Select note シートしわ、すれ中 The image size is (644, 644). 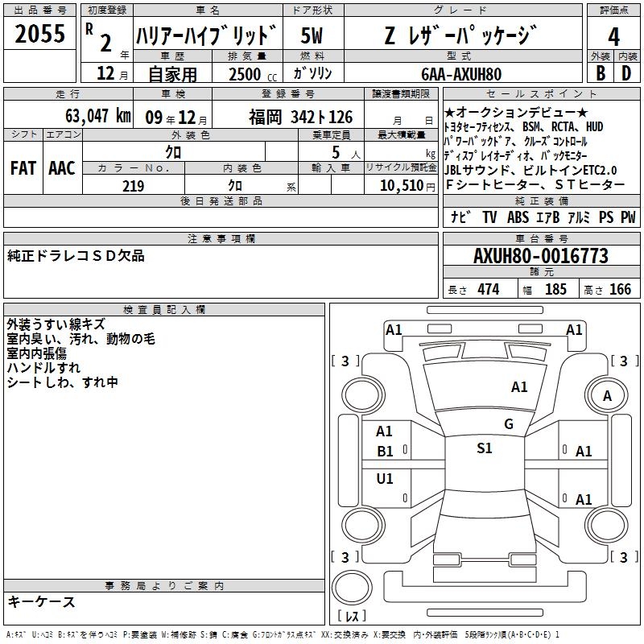63,382
